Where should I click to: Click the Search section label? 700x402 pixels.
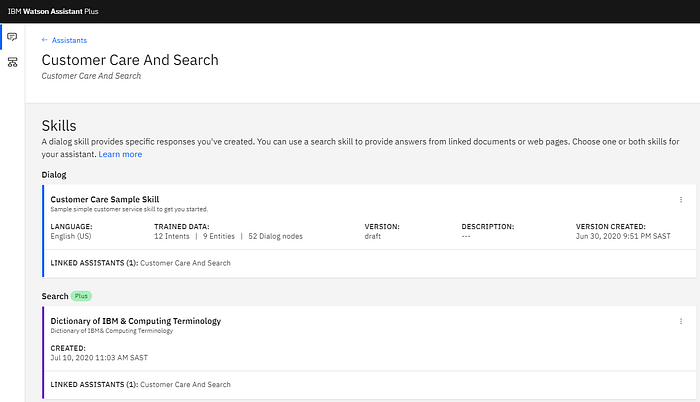click(x=55, y=296)
